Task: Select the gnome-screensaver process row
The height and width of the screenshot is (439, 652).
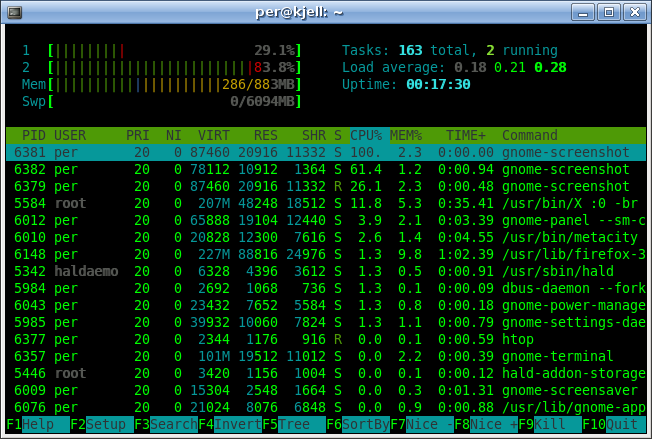Action: [x=326, y=391]
